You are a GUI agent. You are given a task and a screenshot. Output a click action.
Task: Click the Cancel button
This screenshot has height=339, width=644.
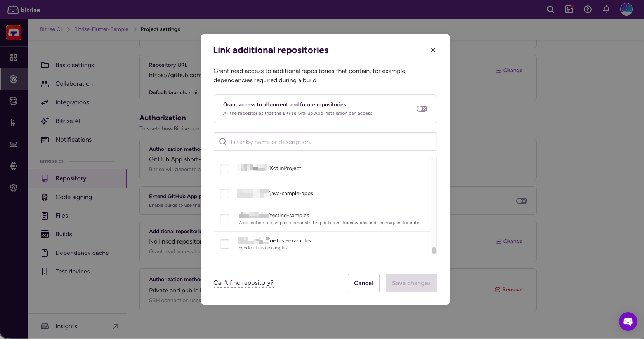coord(364,283)
